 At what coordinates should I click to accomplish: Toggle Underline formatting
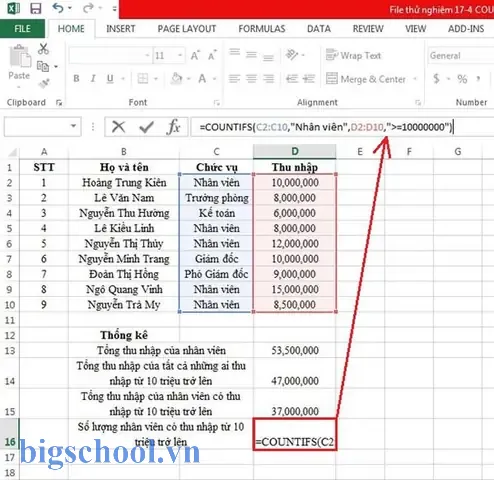pyautogui.click(x=110, y=79)
